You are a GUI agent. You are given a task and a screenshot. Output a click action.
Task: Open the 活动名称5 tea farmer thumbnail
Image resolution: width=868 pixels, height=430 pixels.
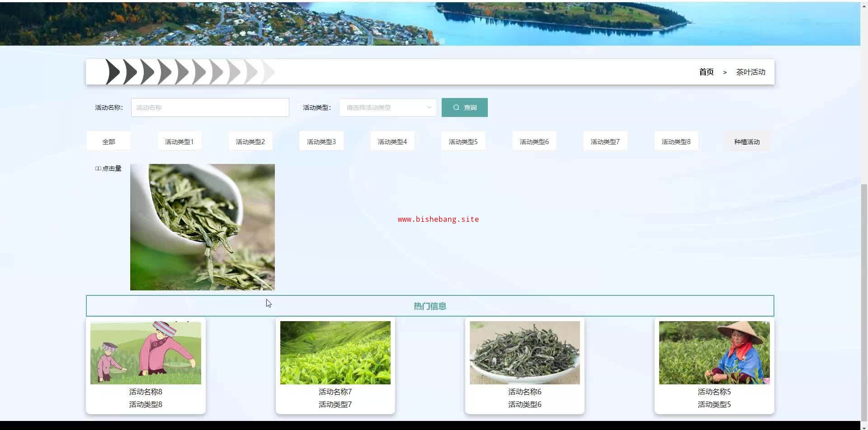click(714, 353)
